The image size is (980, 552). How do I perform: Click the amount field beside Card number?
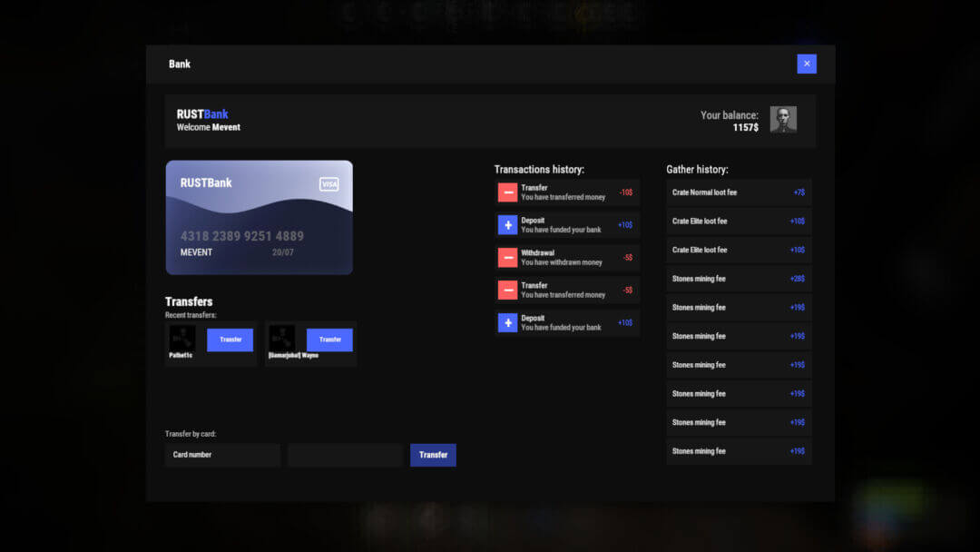345,454
